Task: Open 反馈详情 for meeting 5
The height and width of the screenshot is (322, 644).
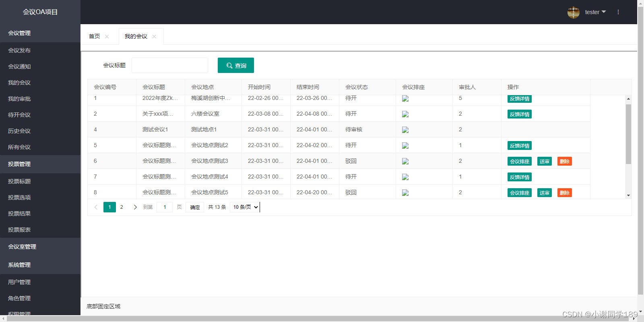Action: pyautogui.click(x=520, y=145)
